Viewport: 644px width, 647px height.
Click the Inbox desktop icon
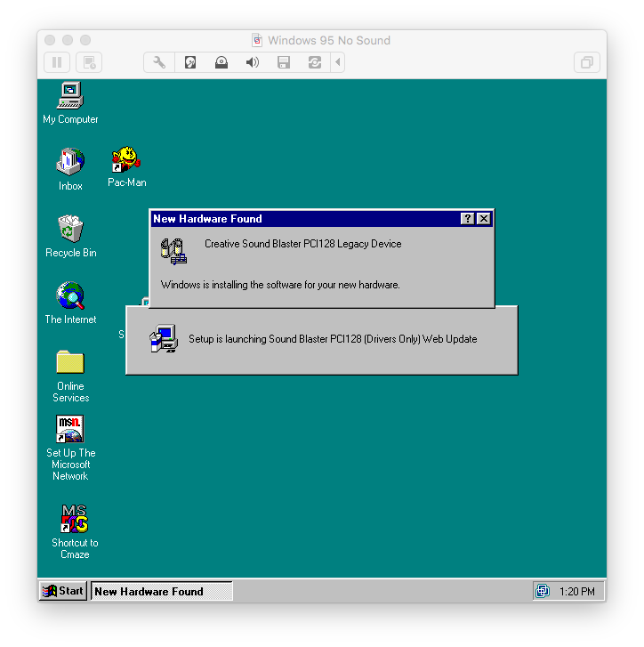pyautogui.click(x=70, y=162)
